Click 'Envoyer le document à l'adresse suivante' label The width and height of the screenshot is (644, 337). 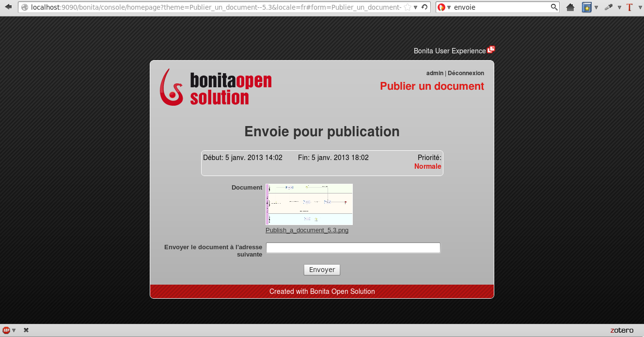pyautogui.click(x=213, y=251)
